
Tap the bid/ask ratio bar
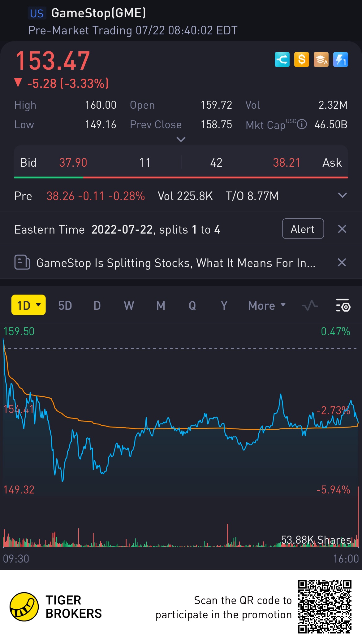click(x=181, y=177)
